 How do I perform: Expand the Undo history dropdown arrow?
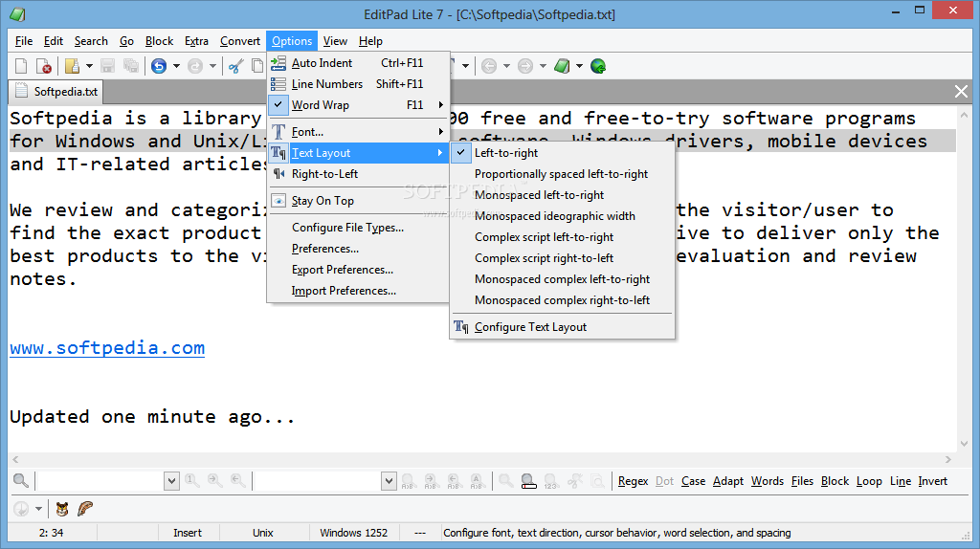pos(176,66)
